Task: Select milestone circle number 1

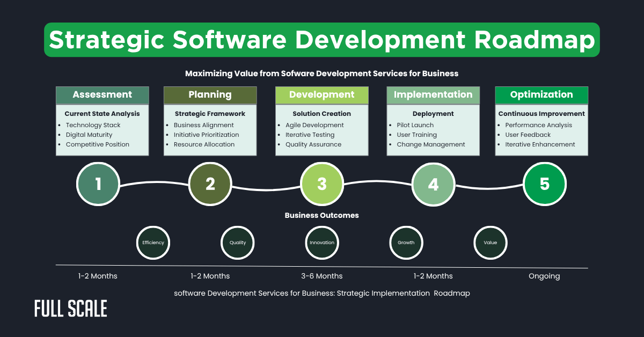Action: (x=98, y=184)
